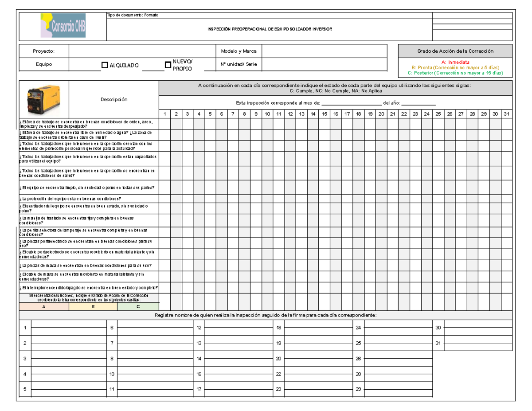Select the yellow 'B' correction grade cell
Viewport: 532px width, 411px height.
93,306
